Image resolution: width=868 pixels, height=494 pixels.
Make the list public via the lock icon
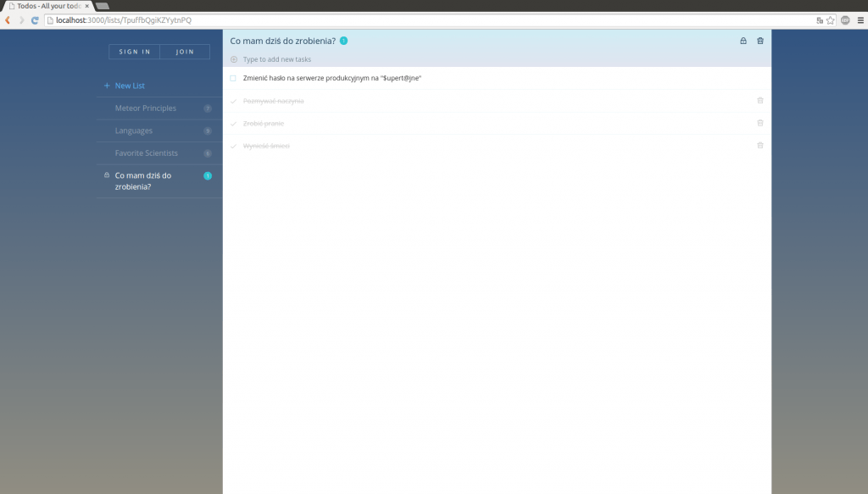(743, 40)
